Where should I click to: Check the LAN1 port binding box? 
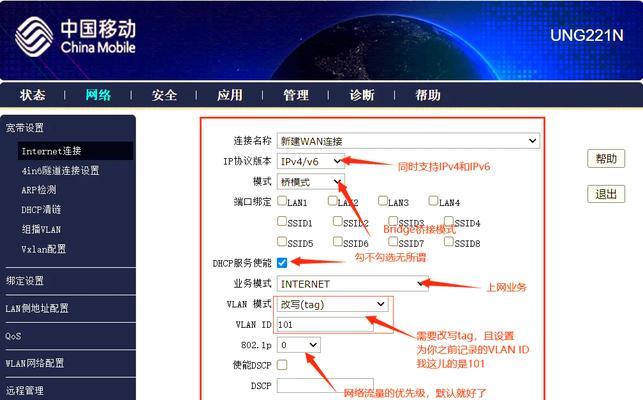[282, 201]
